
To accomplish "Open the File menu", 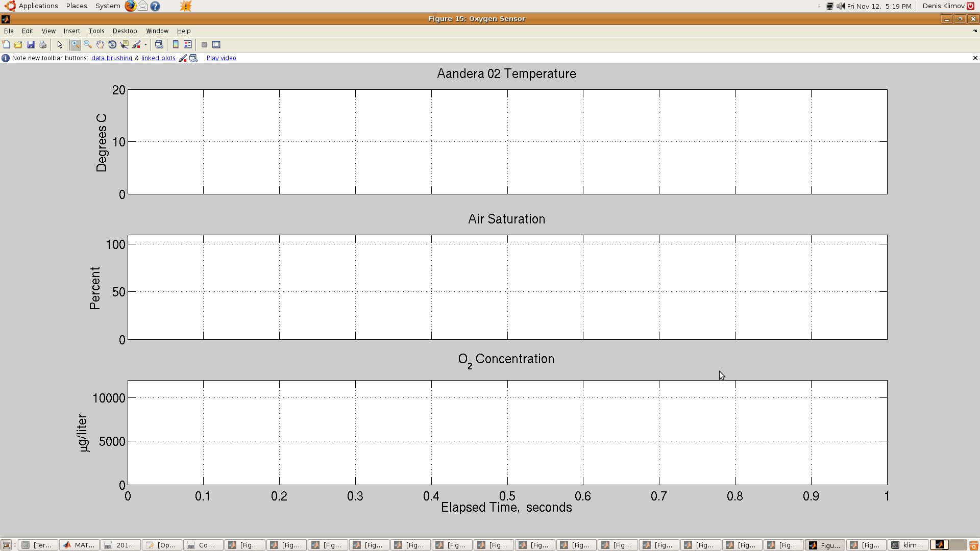I will coord(9,31).
